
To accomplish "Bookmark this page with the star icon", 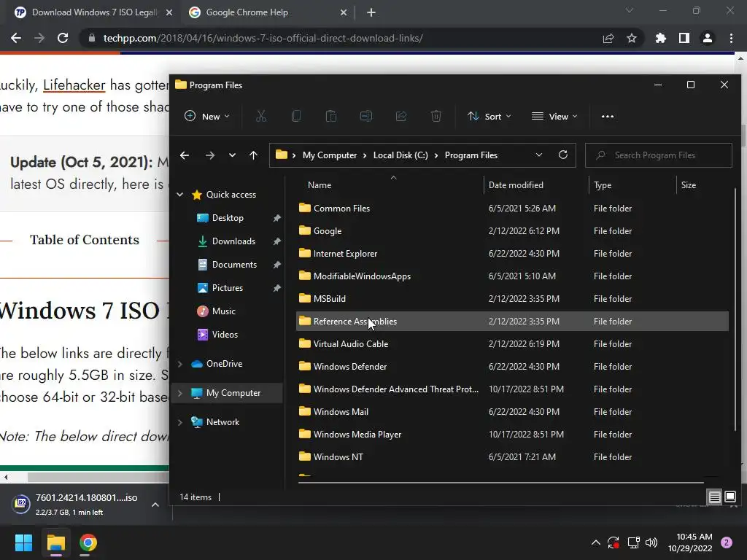I will [632, 38].
